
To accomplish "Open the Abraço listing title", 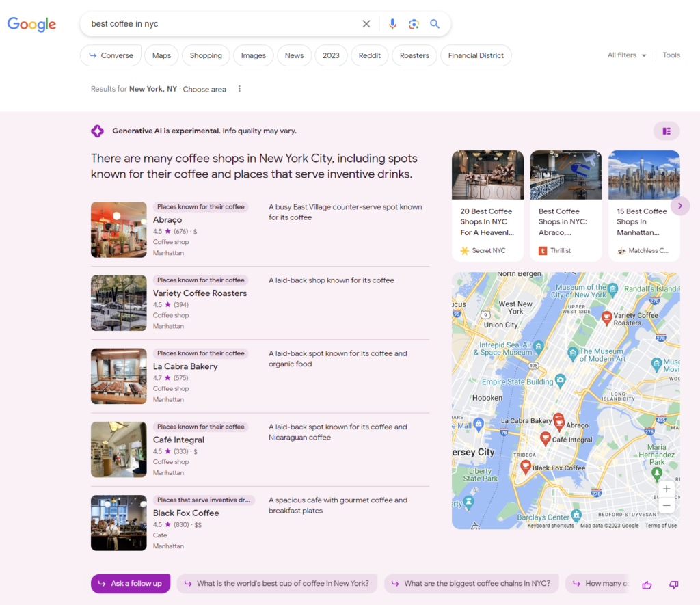I will coord(167,219).
